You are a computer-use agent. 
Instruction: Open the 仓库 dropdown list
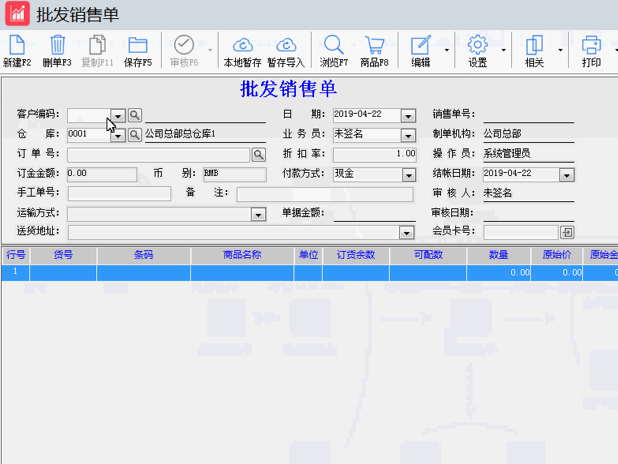tap(118, 135)
